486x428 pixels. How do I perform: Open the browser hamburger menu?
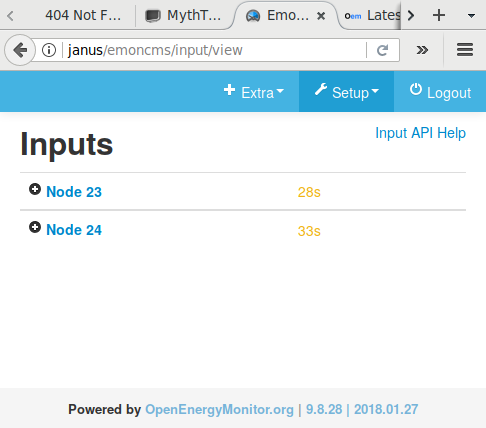pyautogui.click(x=465, y=50)
